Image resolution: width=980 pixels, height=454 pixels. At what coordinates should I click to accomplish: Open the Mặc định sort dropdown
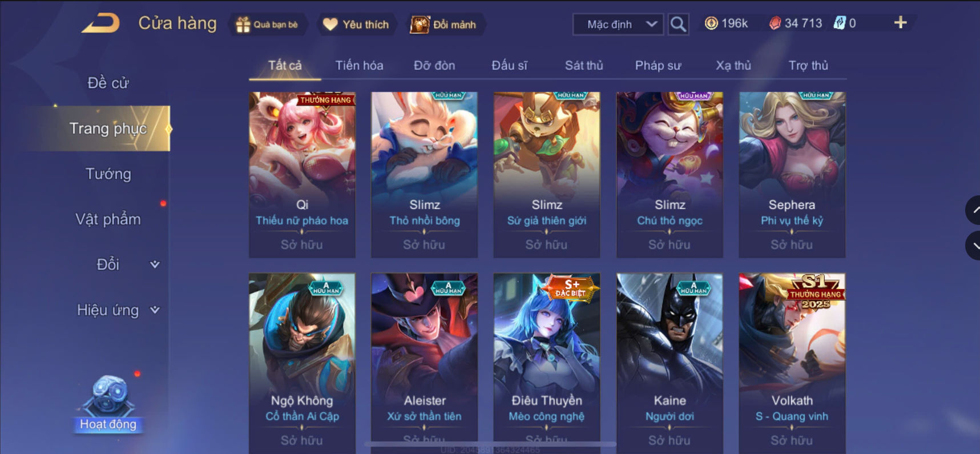(x=618, y=24)
